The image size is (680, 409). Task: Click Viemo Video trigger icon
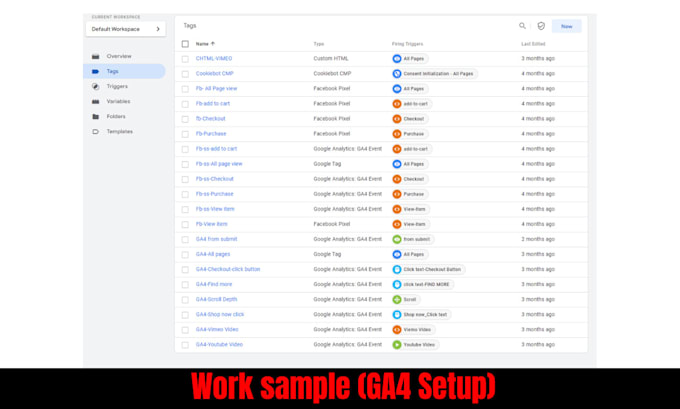[x=396, y=330]
